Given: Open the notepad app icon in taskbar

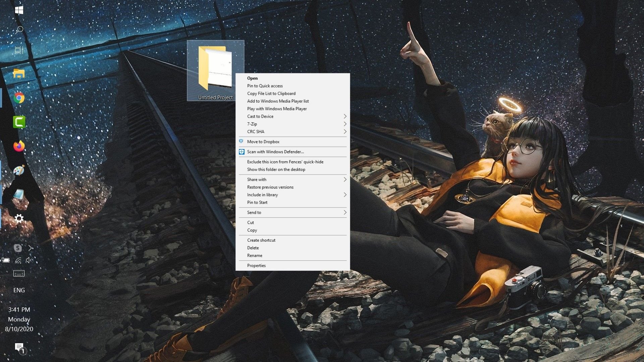Looking at the screenshot, I should 19,194.
